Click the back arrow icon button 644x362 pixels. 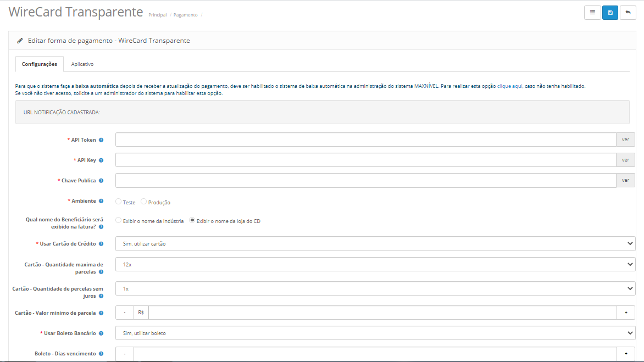pyautogui.click(x=628, y=13)
